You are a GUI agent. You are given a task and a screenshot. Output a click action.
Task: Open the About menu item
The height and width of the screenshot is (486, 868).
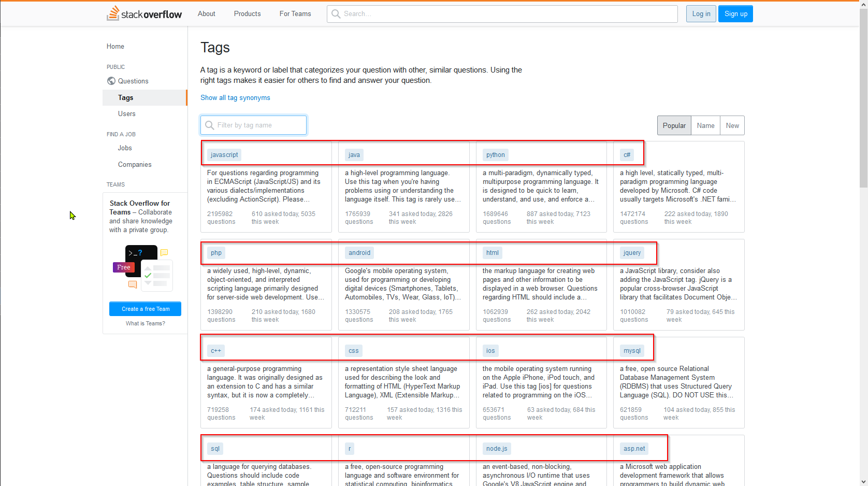(206, 14)
